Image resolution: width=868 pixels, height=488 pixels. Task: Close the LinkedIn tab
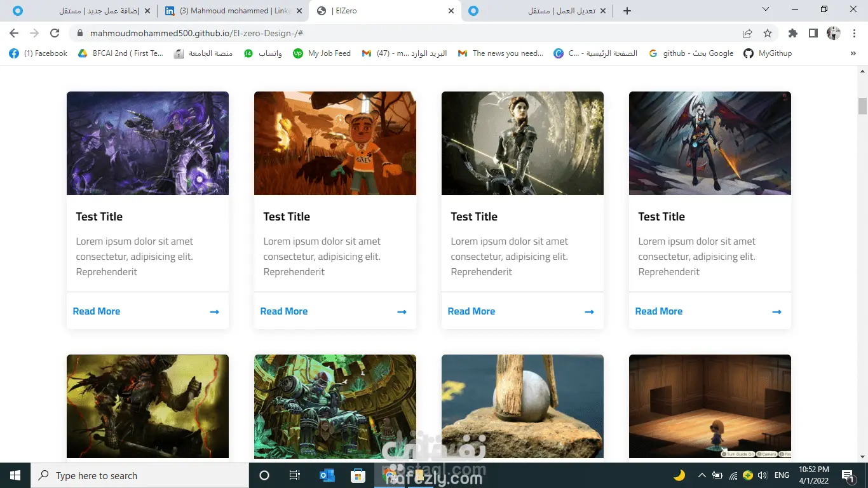click(299, 11)
